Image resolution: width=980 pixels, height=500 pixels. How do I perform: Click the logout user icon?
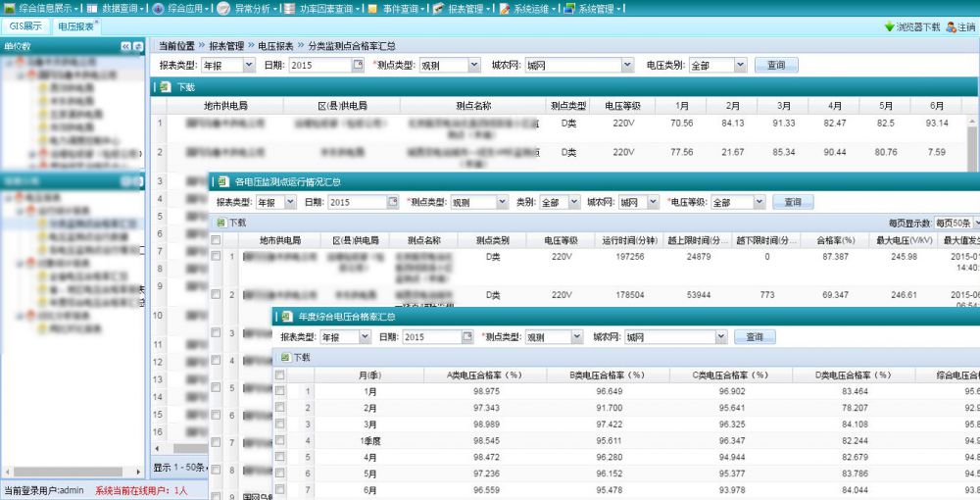pyautogui.click(x=951, y=26)
